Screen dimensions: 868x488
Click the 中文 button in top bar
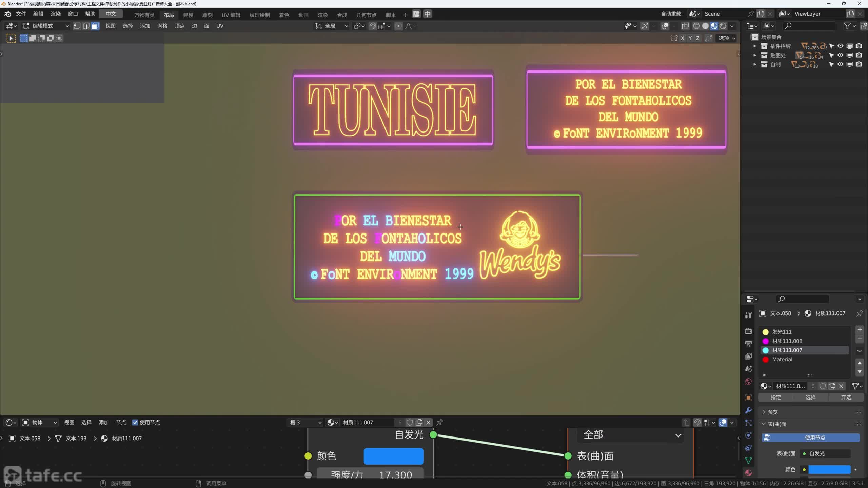pyautogui.click(x=111, y=14)
